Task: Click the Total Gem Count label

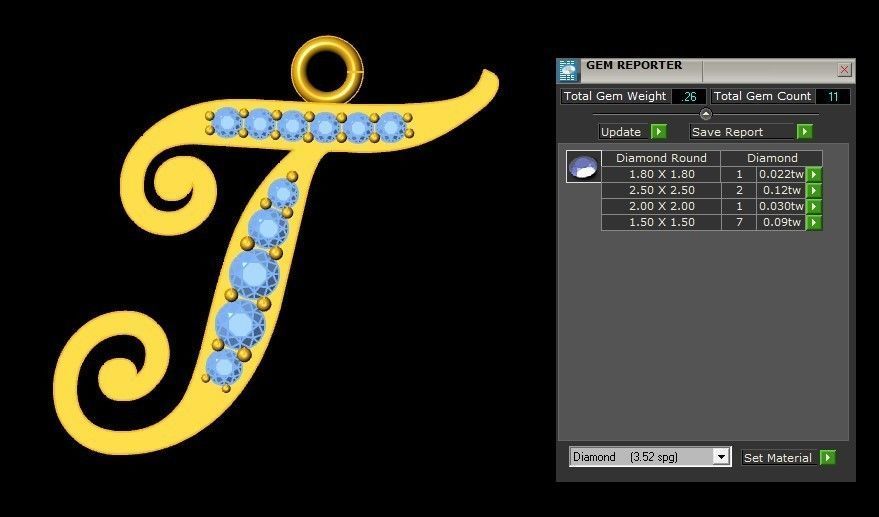Action: tap(762, 96)
